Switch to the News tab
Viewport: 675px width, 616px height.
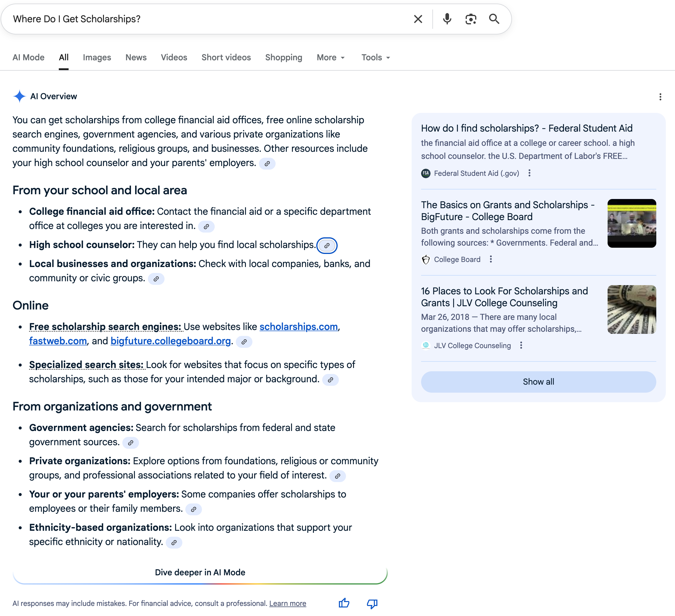pos(136,57)
